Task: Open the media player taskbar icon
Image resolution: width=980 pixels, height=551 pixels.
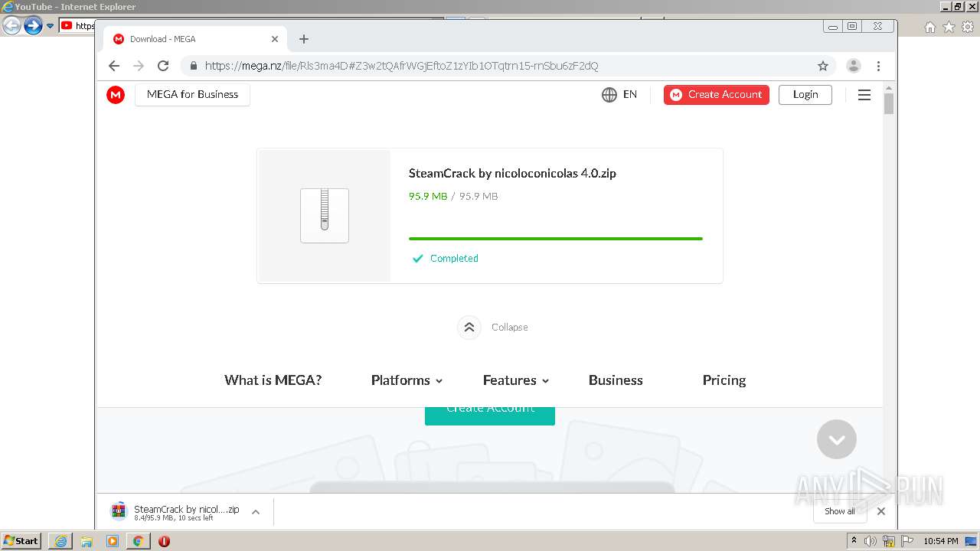Action: (113, 541)
